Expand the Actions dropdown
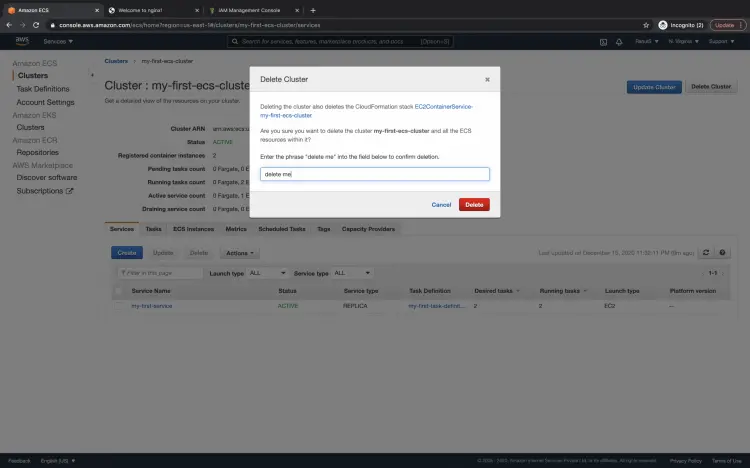Screen dimensions: 750x468 (240, 253)
